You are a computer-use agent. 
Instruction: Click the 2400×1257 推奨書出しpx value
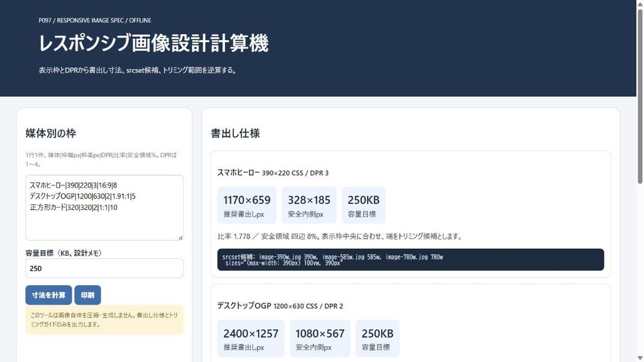251,334
